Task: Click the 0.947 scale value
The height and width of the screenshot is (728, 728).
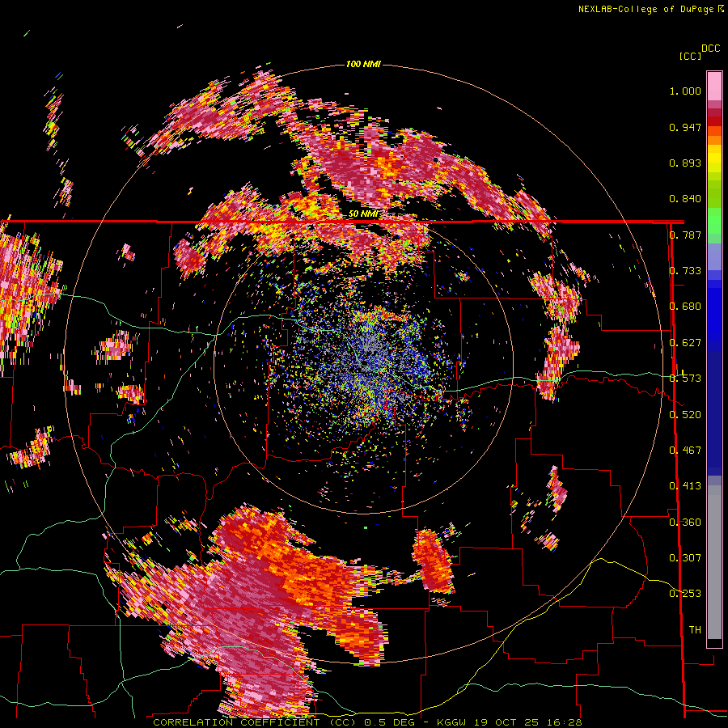Action: (685, 127)
